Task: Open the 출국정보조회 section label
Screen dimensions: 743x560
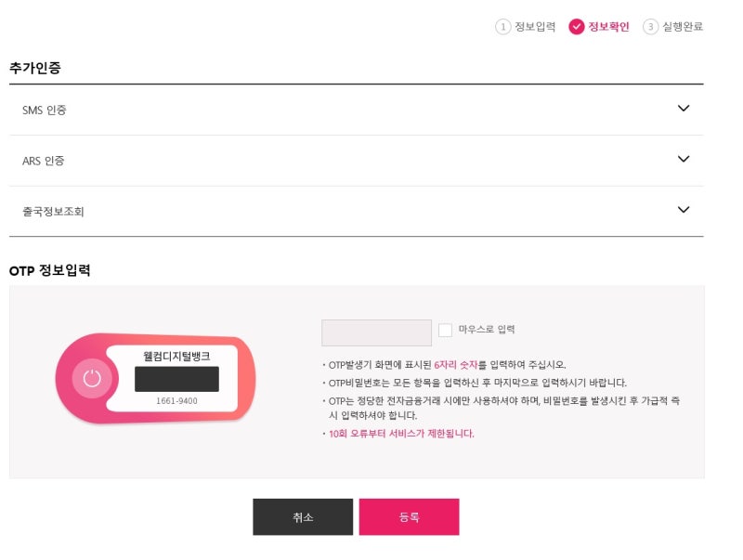Action: (53, 212)
